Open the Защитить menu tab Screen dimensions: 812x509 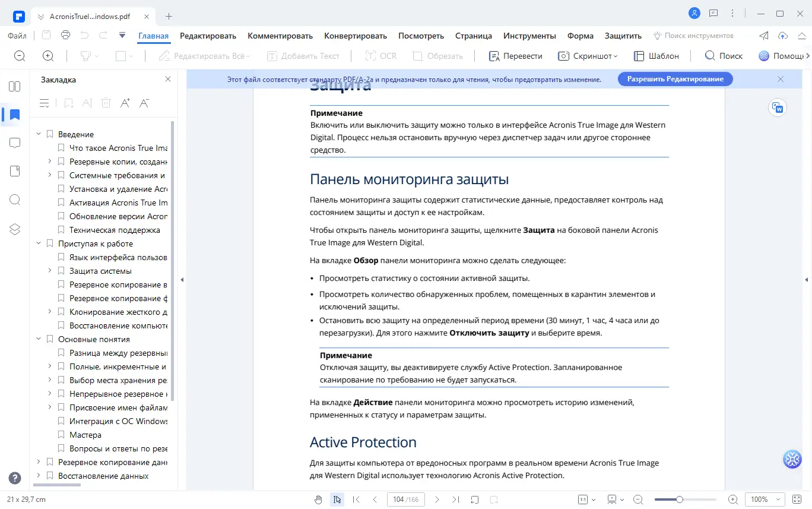pos(623,36)
